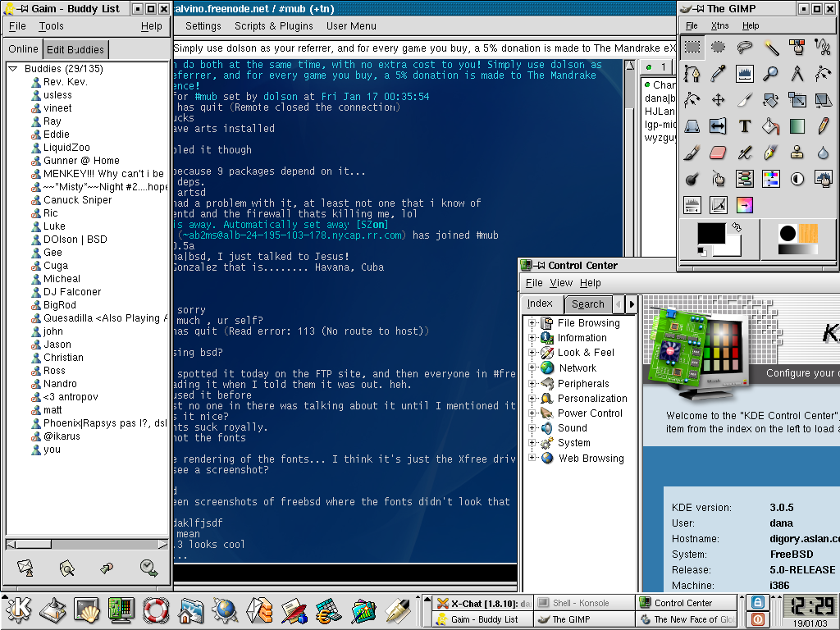840x630 pixels.
Task: Expand Peripherals in Control Center
Action: tap(532, 384)
